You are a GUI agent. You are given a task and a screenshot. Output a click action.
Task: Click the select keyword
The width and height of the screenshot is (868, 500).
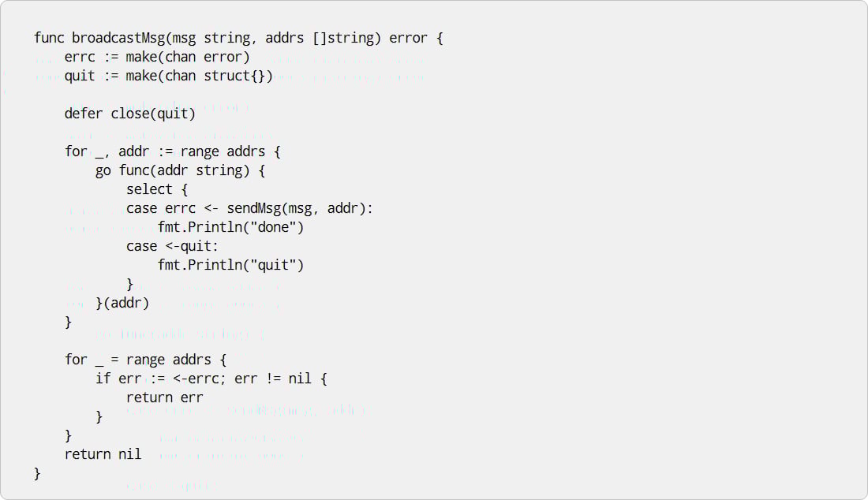point(149,189)
